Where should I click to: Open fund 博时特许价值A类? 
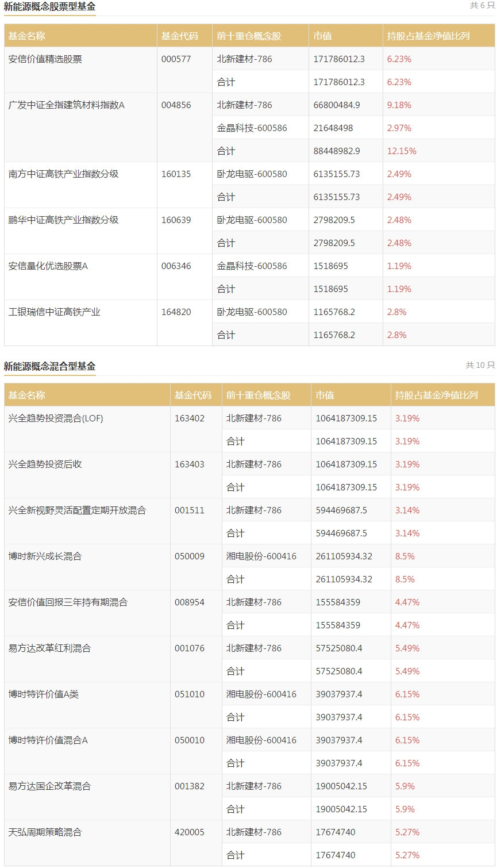tap(44, 694)
